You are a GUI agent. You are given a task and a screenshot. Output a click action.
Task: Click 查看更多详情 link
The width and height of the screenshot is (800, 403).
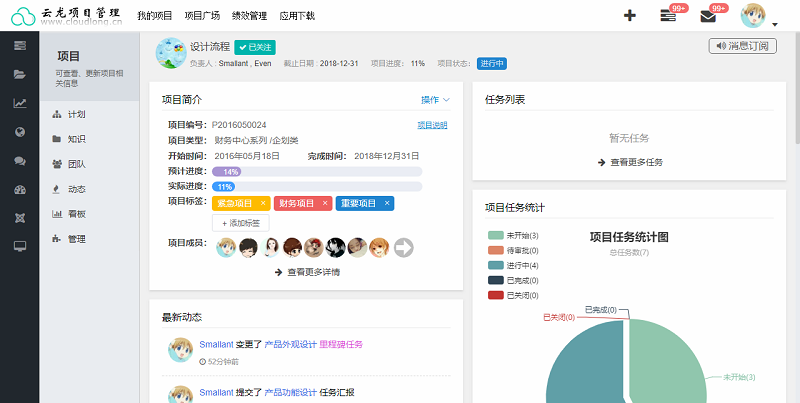coord(307,272)
